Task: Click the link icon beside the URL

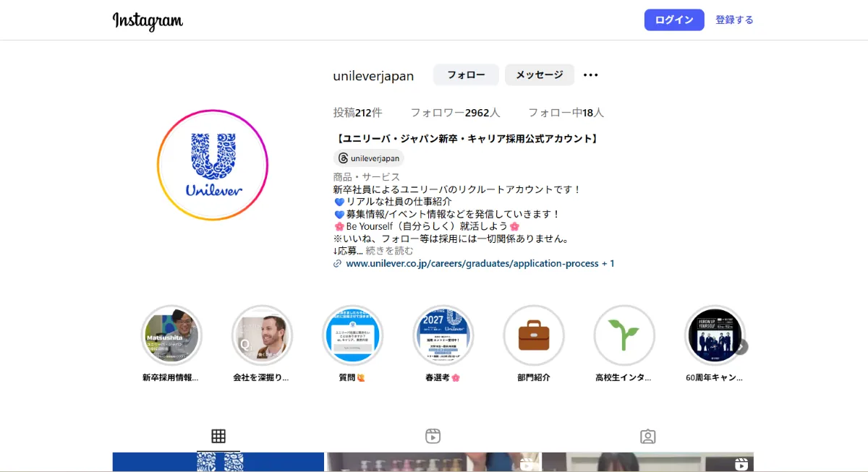Action: pos(337,264)
